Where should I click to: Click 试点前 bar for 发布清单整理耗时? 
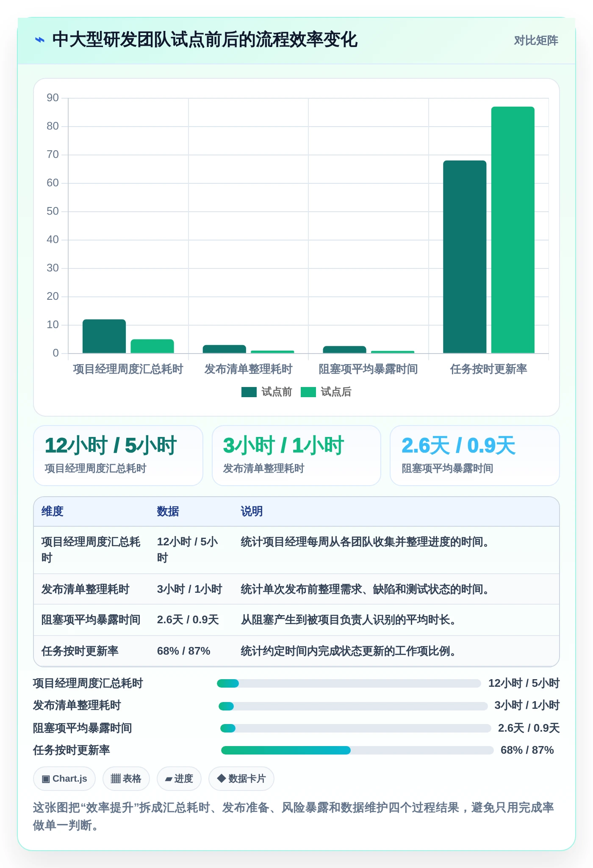coord(224,349)
